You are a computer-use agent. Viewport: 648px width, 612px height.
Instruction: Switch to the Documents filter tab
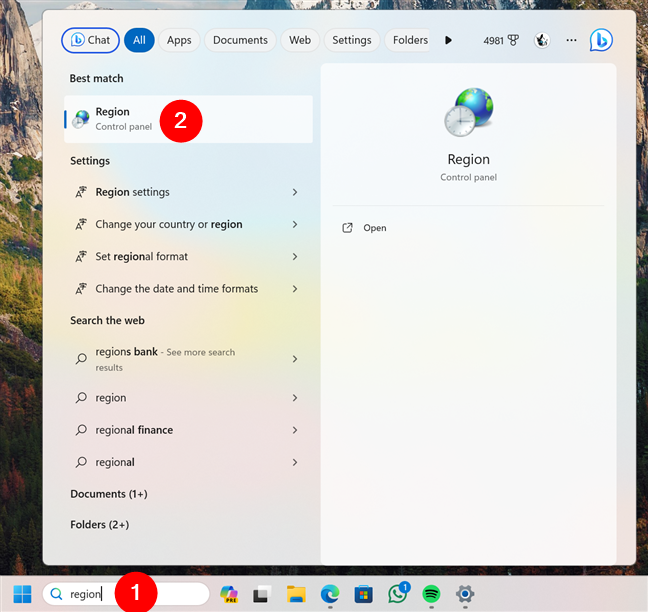click(240, 40)
